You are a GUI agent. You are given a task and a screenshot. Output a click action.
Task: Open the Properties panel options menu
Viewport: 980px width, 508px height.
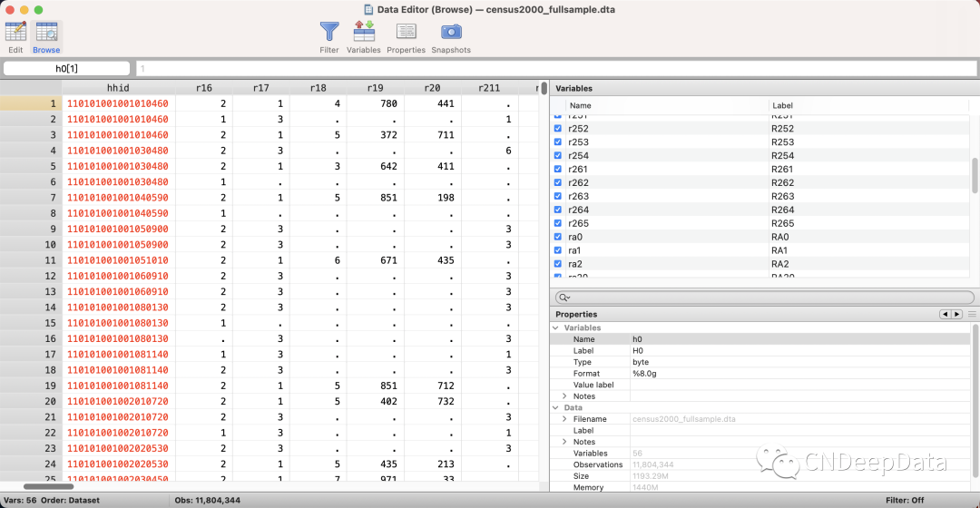[972, 314]
